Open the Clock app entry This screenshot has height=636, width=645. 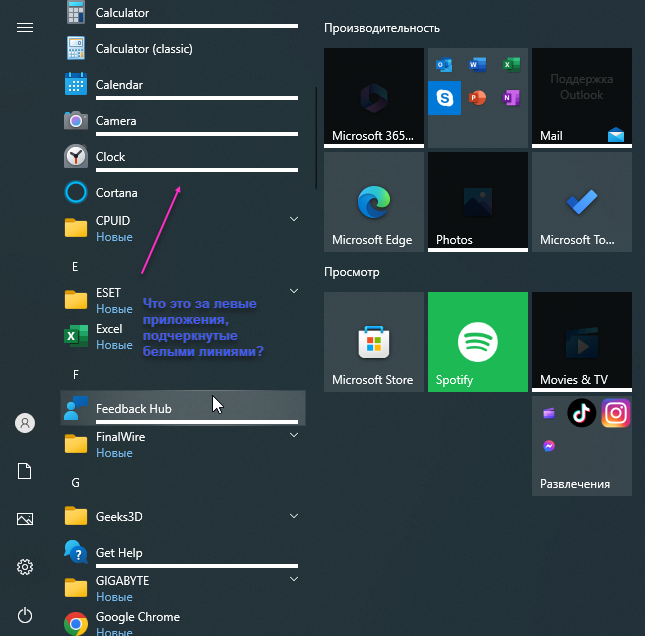pyautogui.click(x=183, y=157)
